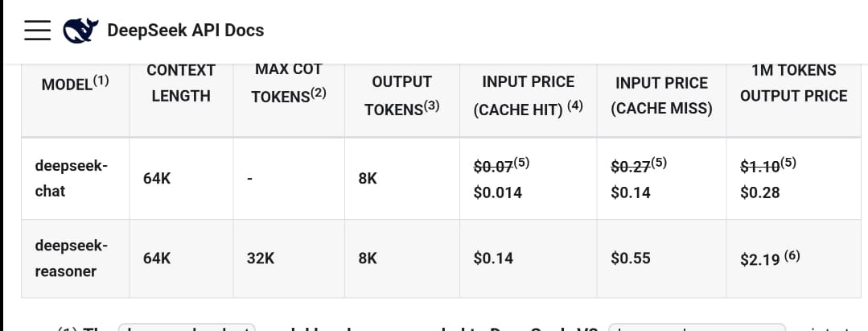The image size is (868, 331).
Task: Click the DeepSeek whale logo
Action: pyautogui.click(x=80, y=31)
